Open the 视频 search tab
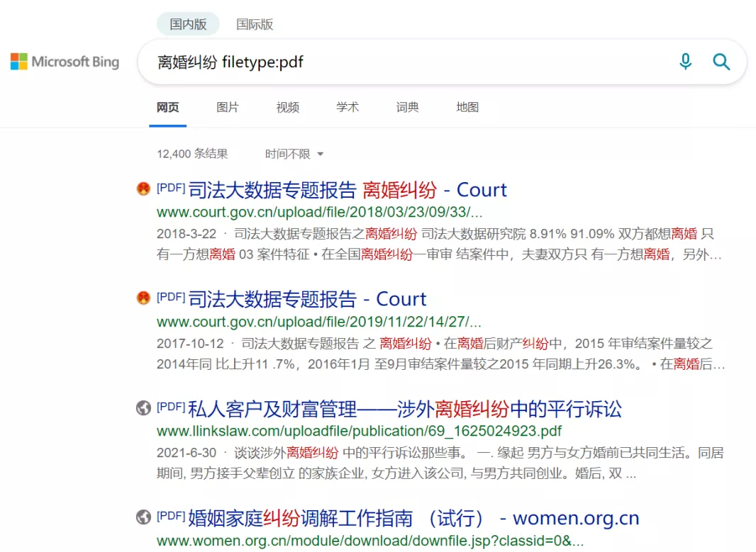This screenshot has height=552, width=756. click(287, 107)
